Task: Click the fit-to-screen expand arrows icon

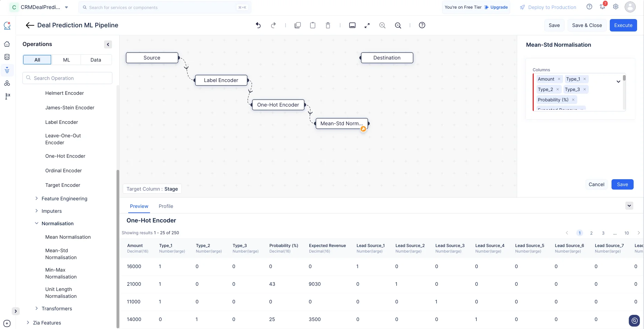Action: 367,25
